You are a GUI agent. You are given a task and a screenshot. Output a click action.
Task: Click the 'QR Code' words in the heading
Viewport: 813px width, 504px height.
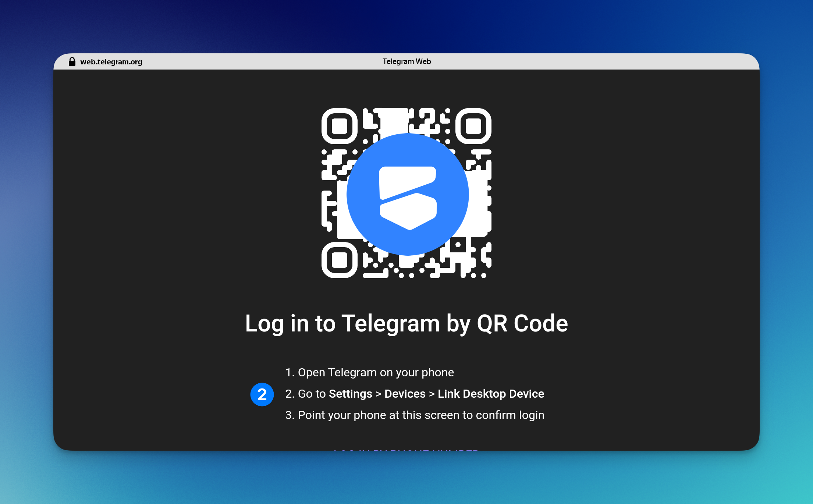[522, 323]
